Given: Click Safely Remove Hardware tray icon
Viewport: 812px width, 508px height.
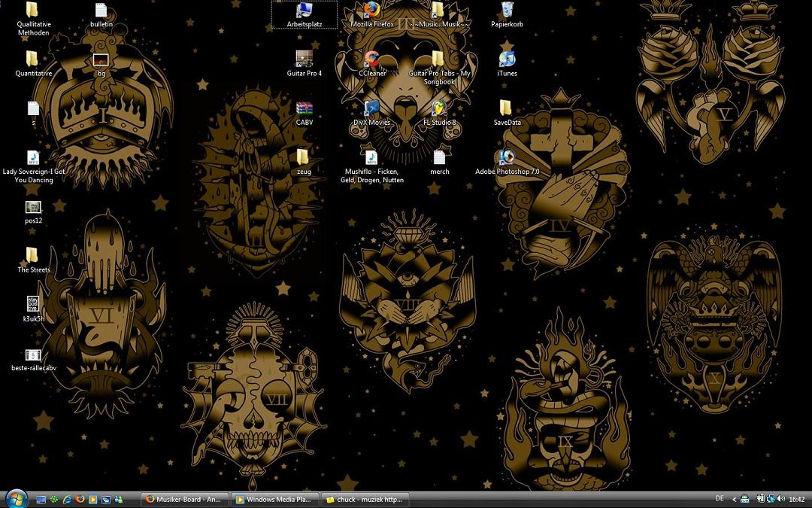Looking at the screenshot, I should click(761, 500).
